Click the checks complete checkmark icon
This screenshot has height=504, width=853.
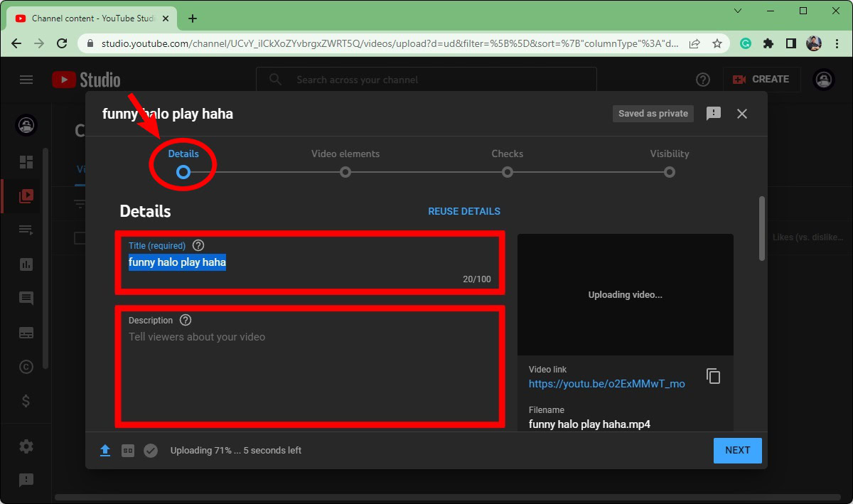click(x=151, y=451)
